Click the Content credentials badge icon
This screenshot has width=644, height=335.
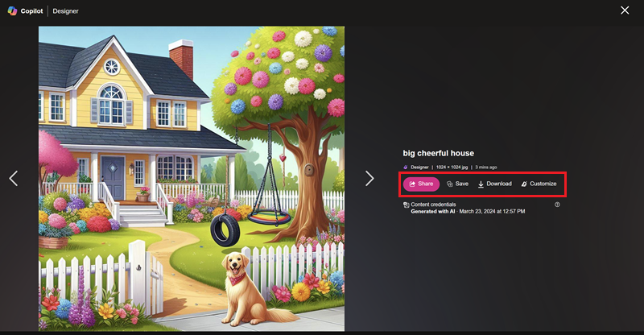pyautogui.click(x=407, y=205)
